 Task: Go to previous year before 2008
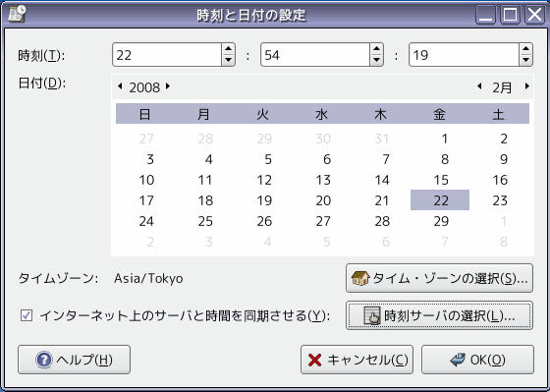(120, 86)
